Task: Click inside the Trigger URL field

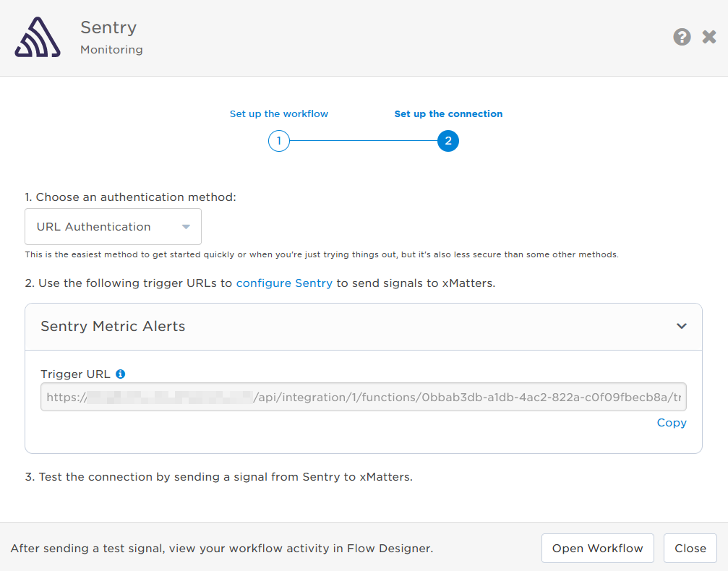Action: (363, 397)
